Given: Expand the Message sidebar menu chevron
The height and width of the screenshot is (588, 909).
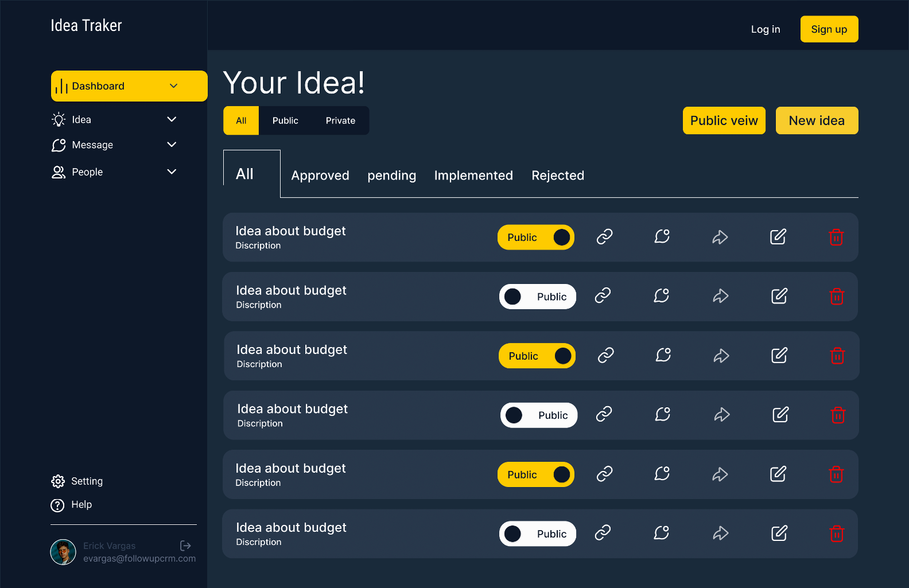Looking at the screenshot, I should pyautogui.click(x=172, y=145).
